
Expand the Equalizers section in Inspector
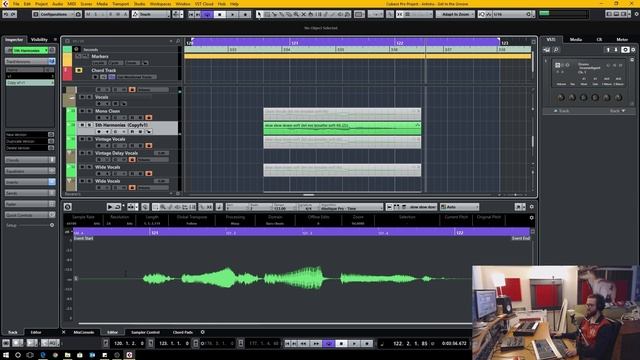click(x=30, y=171)
